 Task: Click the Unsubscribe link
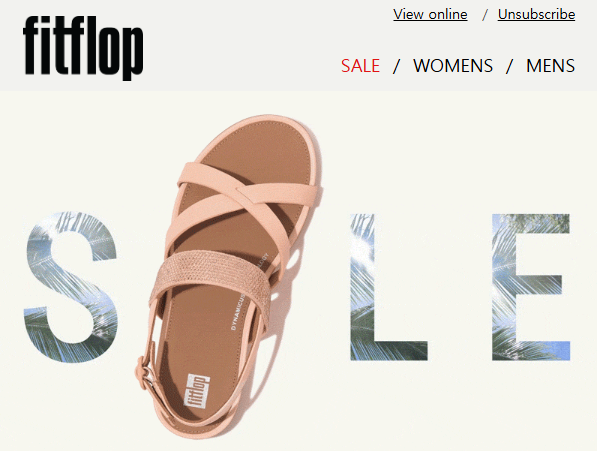click(x=536, y=14)
